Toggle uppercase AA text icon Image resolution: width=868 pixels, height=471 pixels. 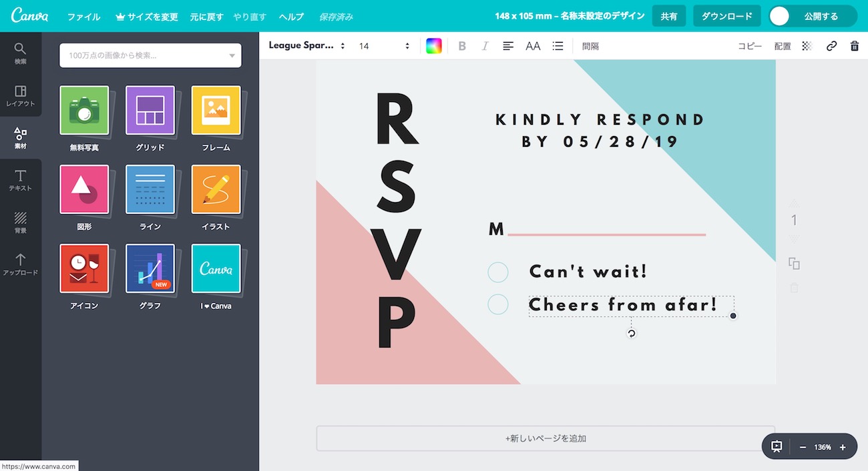[x=533, y=46]
